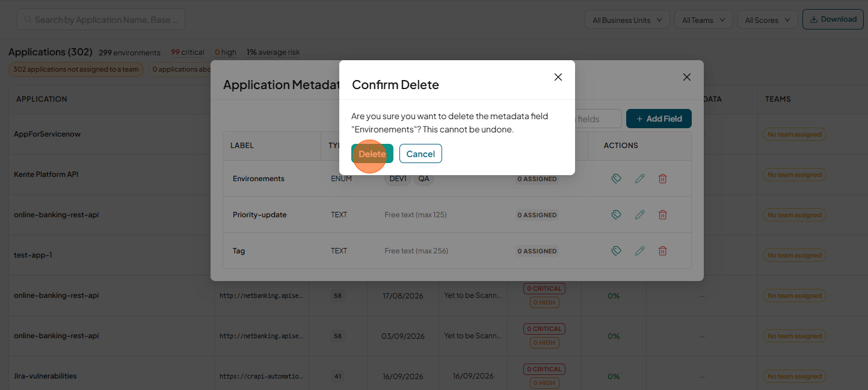Image resolution: width=868 pixels, height=390 pixels.
Task: Delete the Priority-update field via trash icon
Action: tap(662, 215)
